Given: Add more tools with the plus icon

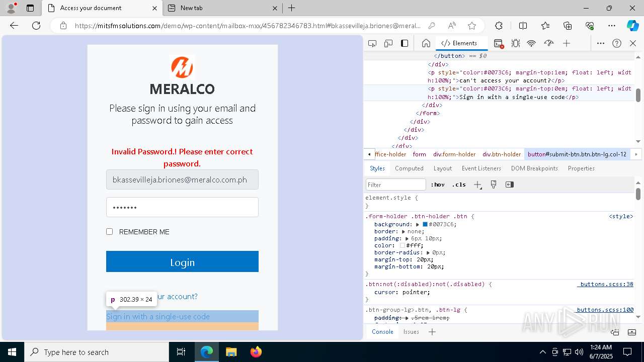Looking at the screenshot, I should pyautogui.click(x=567, y=43).
